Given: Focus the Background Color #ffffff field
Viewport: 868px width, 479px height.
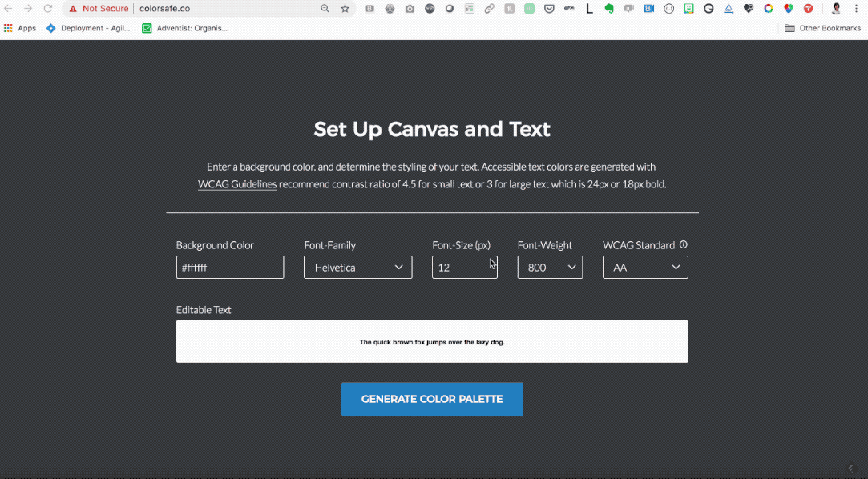Looking at the screenshot, I should (230, 268).
